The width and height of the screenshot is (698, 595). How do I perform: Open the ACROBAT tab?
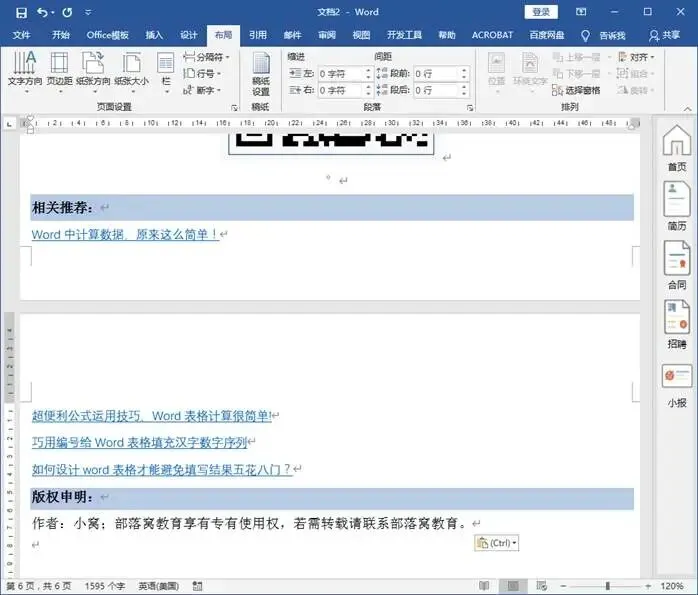coord(492,35)
